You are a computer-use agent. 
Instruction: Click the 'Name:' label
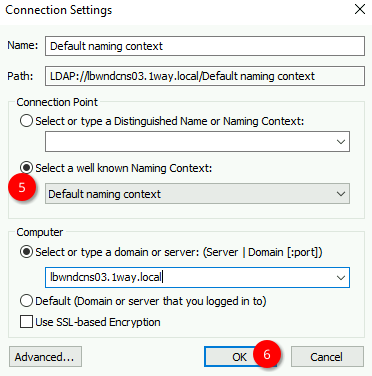coord(23,45)
